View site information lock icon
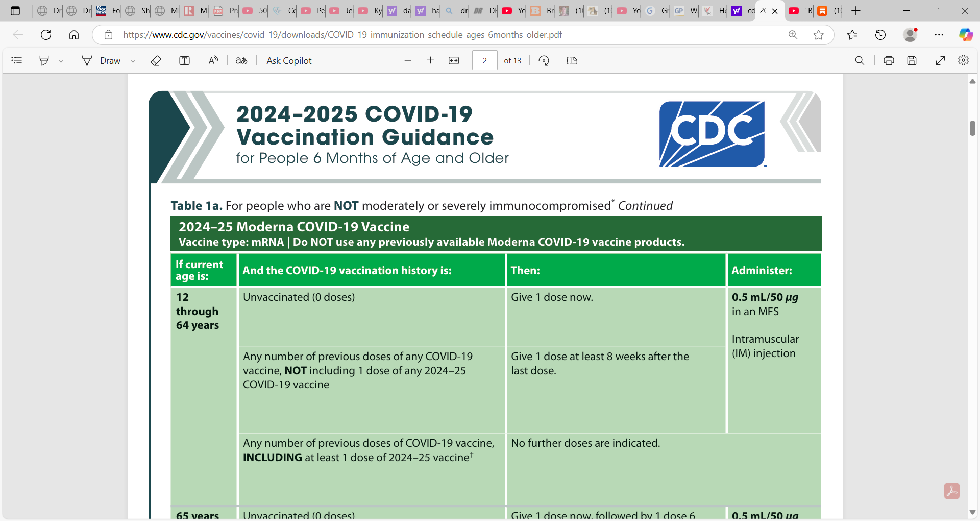 pos(108,35)
